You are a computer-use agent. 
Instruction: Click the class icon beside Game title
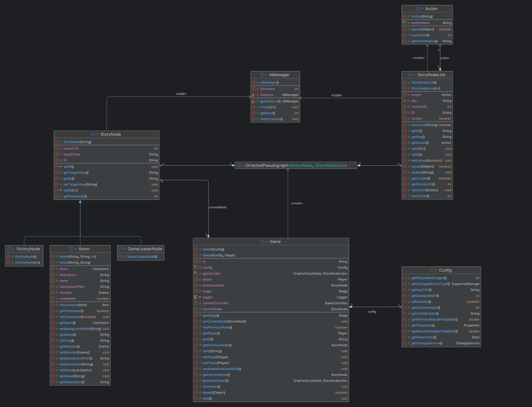[x=262, y=242]
